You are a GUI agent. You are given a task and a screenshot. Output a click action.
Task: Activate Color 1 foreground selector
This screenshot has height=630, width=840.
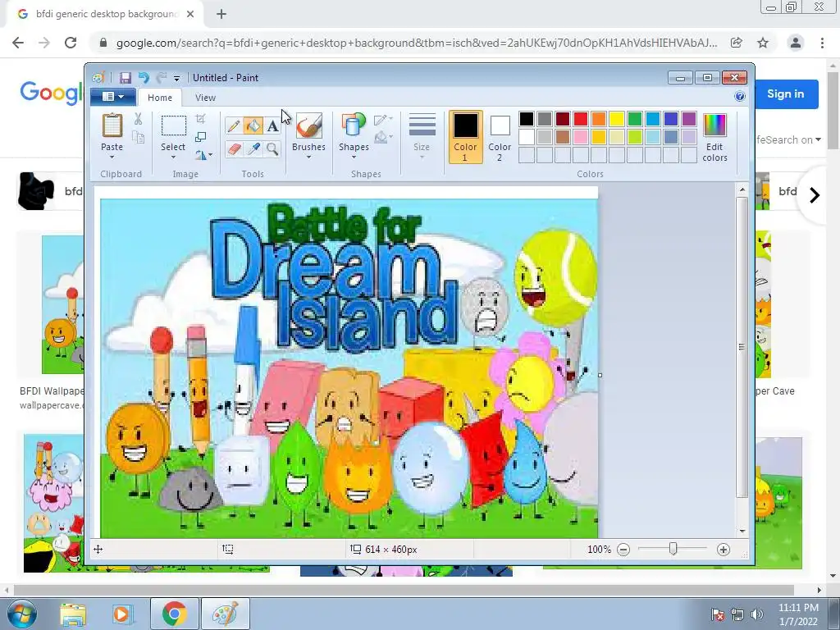(466, 137)
